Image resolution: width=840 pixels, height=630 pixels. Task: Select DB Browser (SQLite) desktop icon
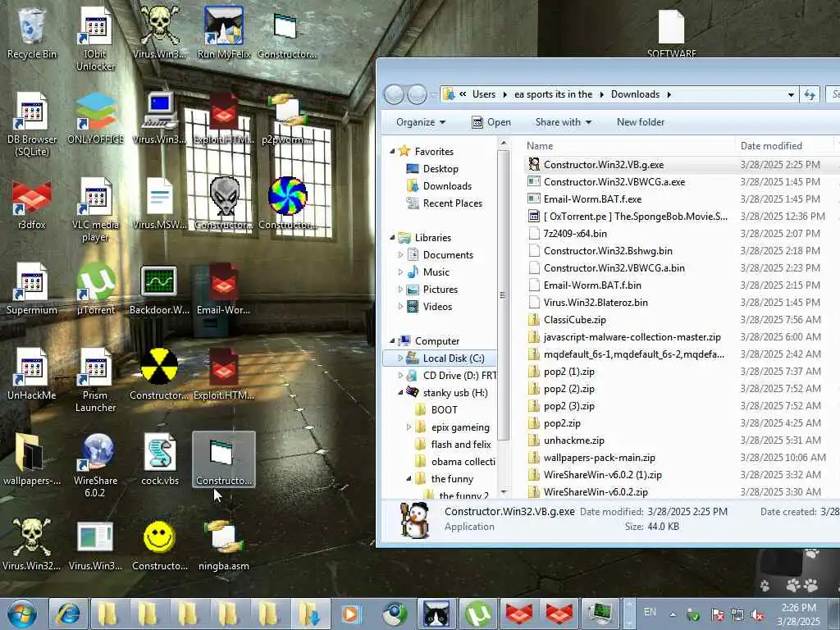32,125
